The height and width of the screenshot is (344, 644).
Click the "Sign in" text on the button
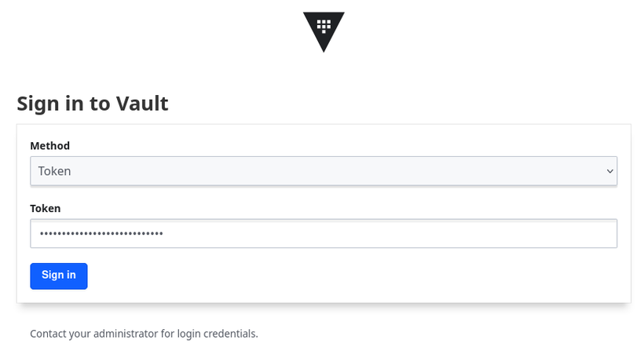pyautogui.click(x=59, y=275)
